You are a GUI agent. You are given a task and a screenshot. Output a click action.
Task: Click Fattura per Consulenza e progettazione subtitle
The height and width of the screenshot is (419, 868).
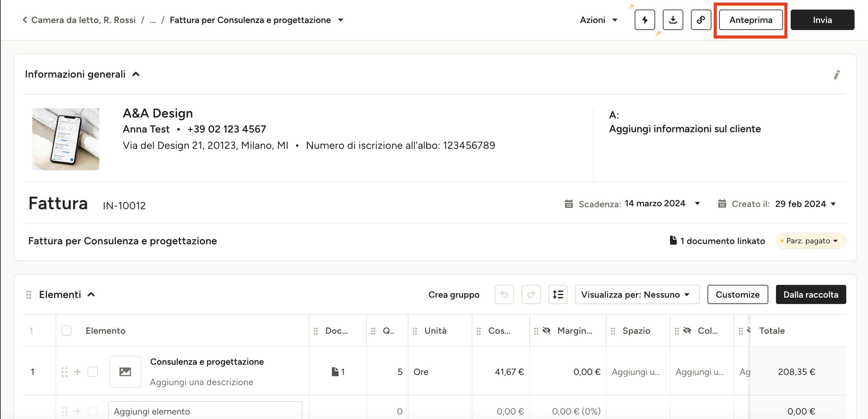point(123,241)
